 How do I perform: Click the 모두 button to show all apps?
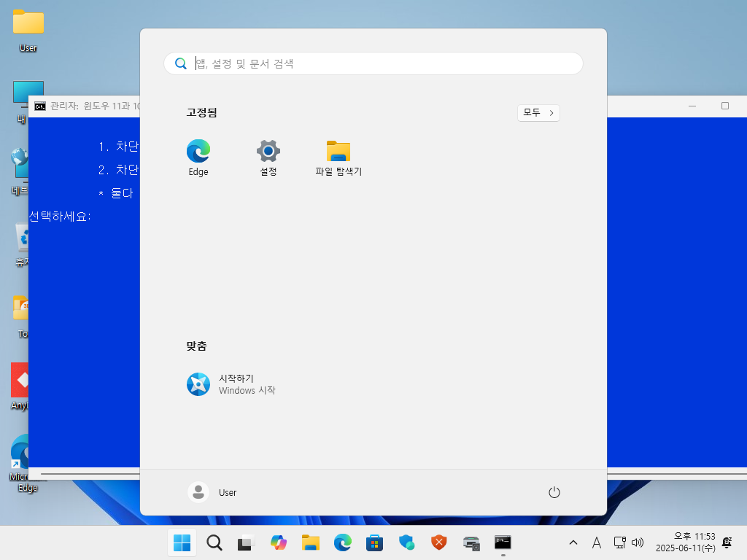click(x=538, y=113)
